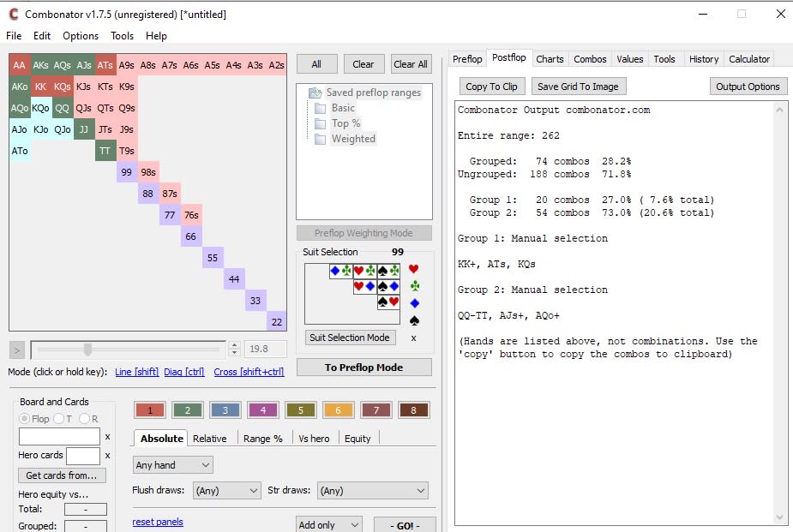
Task: Toggle spade-heart suit combo cell
Action: pos(388,302)
